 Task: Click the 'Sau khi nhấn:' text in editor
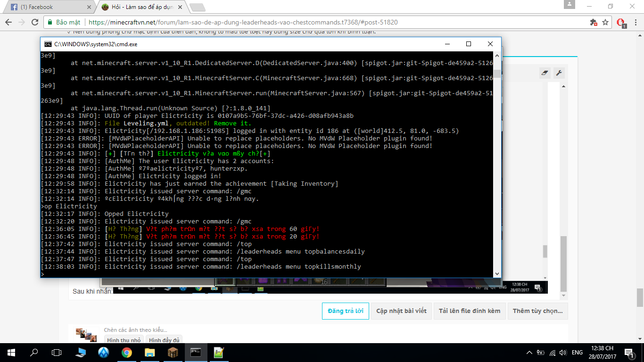click(92, 291)
